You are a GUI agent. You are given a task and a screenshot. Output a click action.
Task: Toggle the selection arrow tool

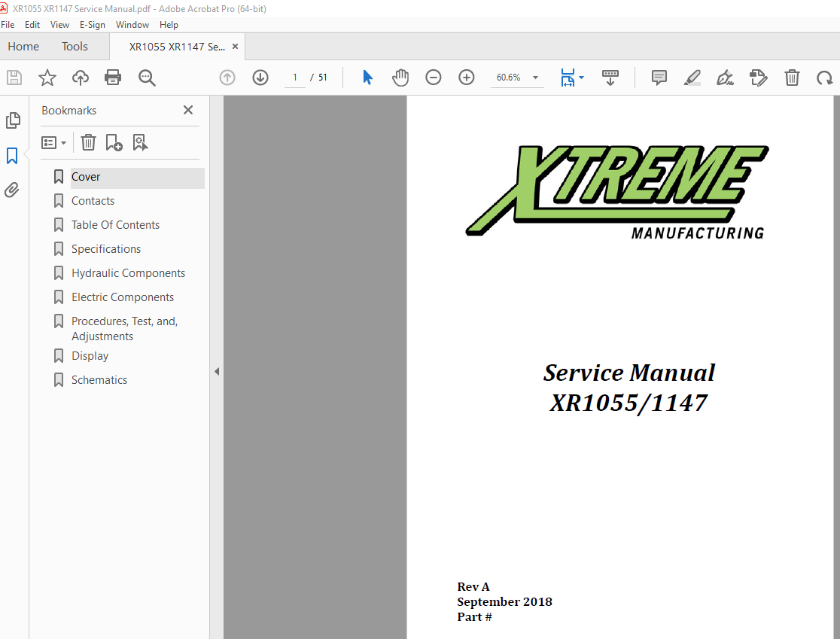click(x=367, y=77)
